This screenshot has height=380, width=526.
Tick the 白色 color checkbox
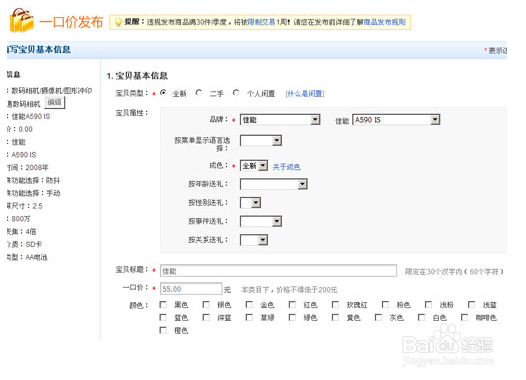421,317
